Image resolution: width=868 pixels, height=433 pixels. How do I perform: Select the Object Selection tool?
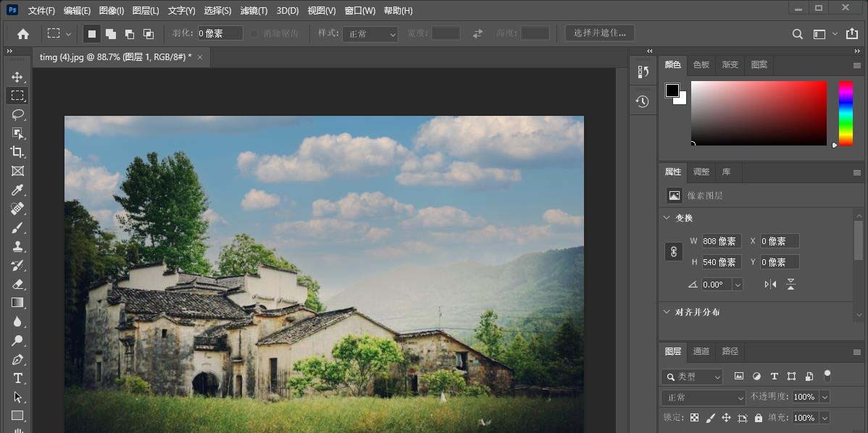pos(17,133)
